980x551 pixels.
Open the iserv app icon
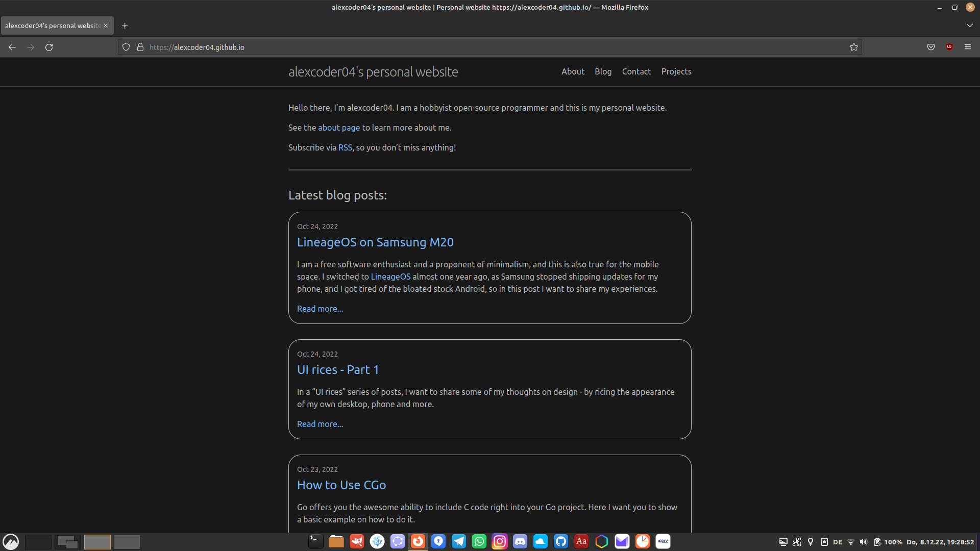(x=663, y=541)
